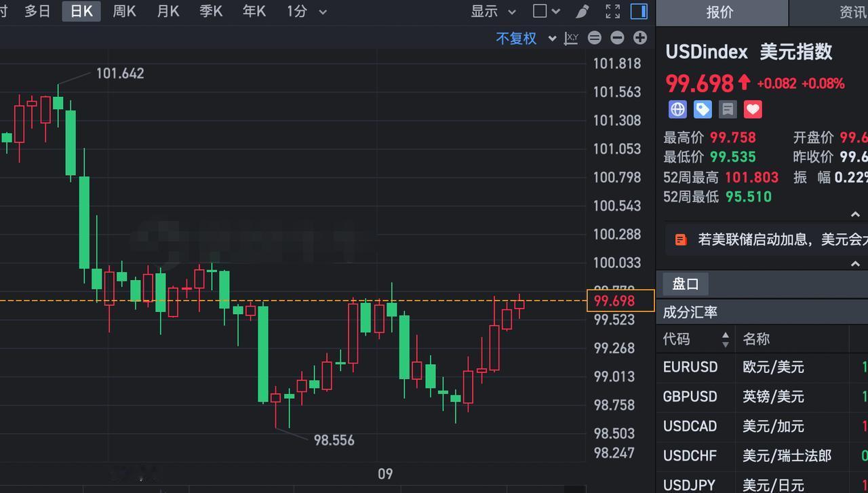Open the 盘口 section button

point(685,283)
